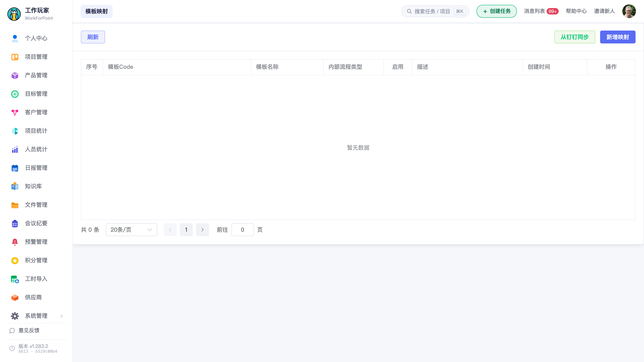Click the search magnifier icon
Viewport: 644px width, 362px height.
(409, 11)
